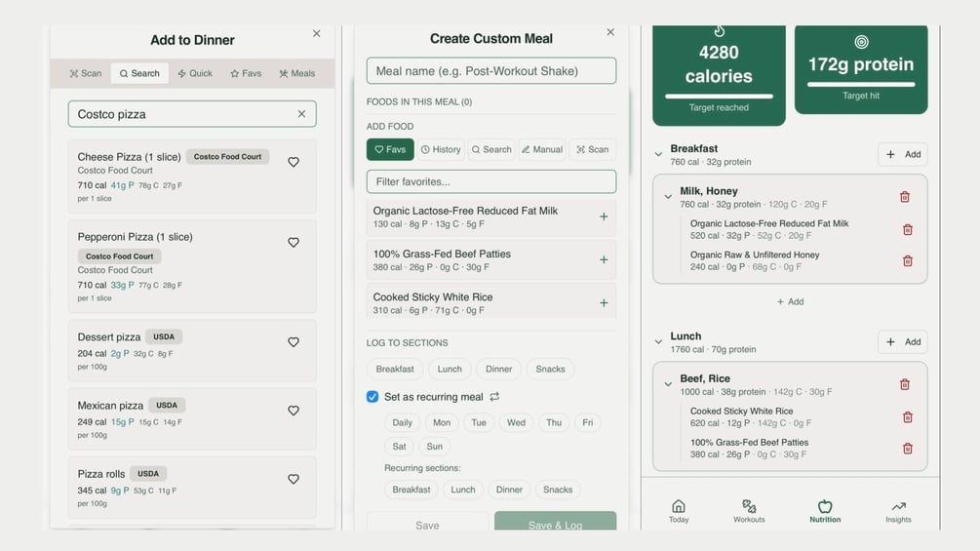This screenshot has height=551, width=980.
Task: Favorite the Cheese Pizza heart icon
Action: 294,162
